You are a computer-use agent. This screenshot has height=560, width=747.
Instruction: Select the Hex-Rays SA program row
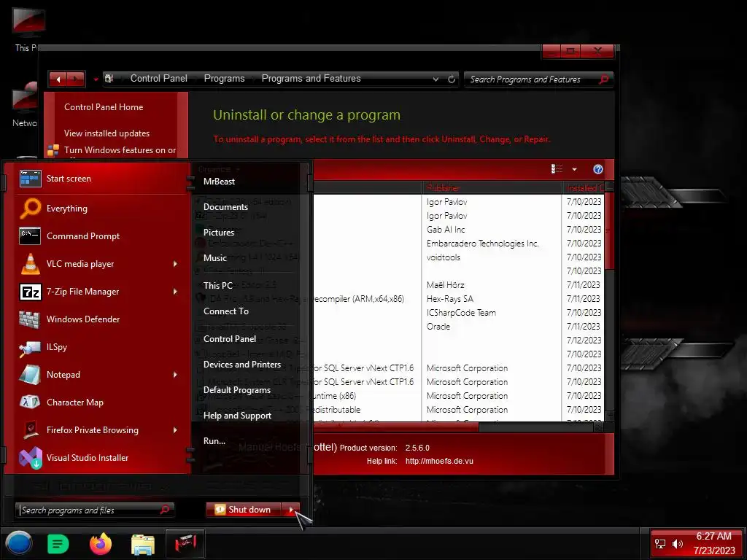[x=449, y=299]
